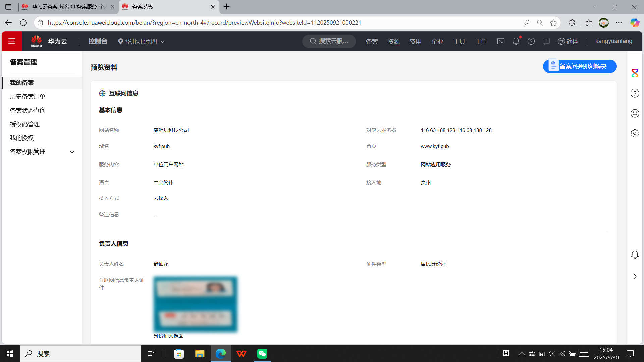Open the smiley feedback icon in sidebar
The height and width of the screenshot is (362, 644).
coord(635,113)
